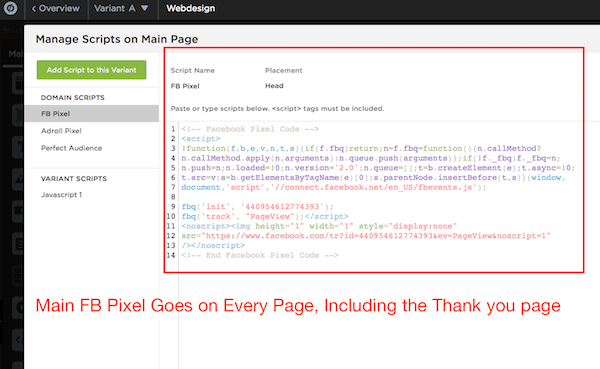
Task: Open the Variant A dropdown
Action: click(x=121, y=8)
